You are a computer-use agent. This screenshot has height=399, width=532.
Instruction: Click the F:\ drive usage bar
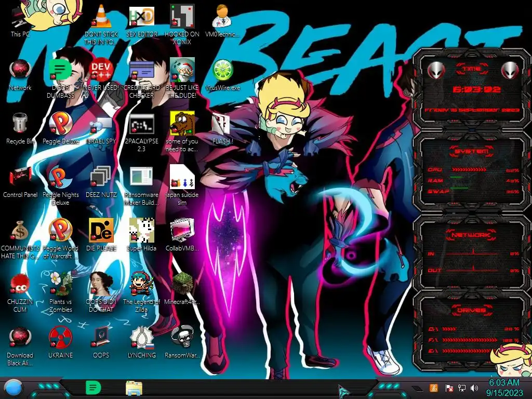point(470,340)
